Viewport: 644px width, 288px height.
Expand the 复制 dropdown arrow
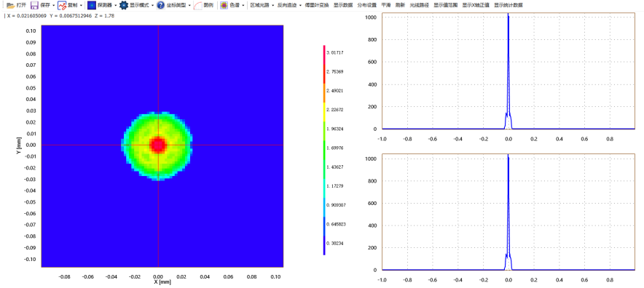tap(81, 6)
